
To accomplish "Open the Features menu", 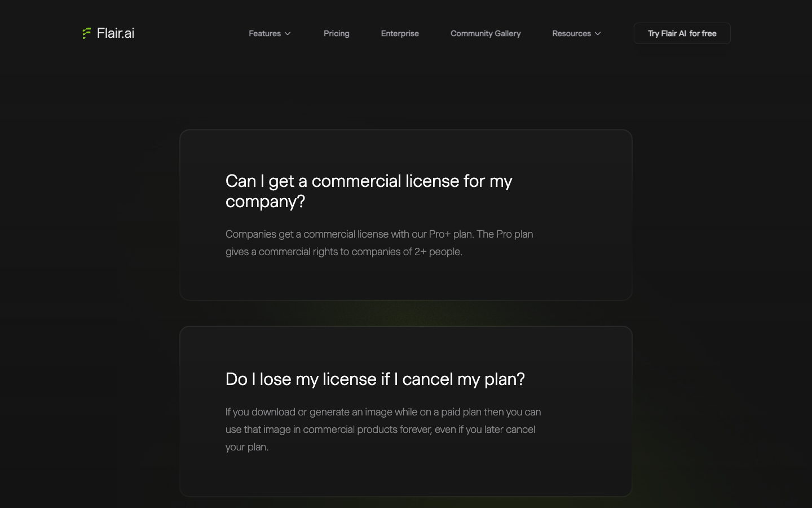I will [x=265, y=33].
